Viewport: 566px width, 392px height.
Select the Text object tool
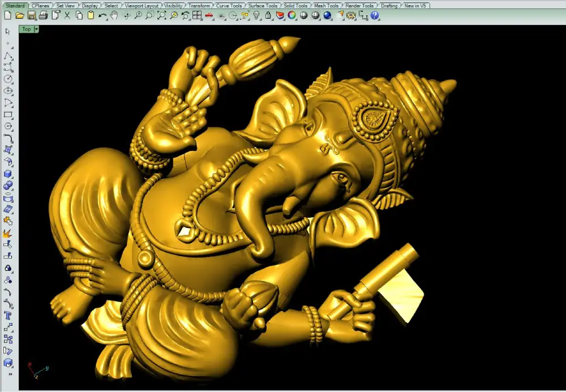[8, 316]
